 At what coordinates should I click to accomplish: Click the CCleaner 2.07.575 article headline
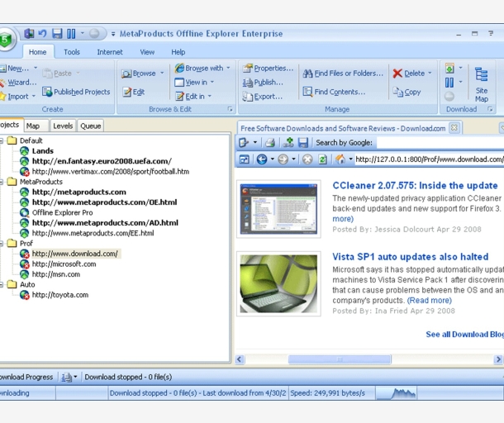[x=415, y=186]
